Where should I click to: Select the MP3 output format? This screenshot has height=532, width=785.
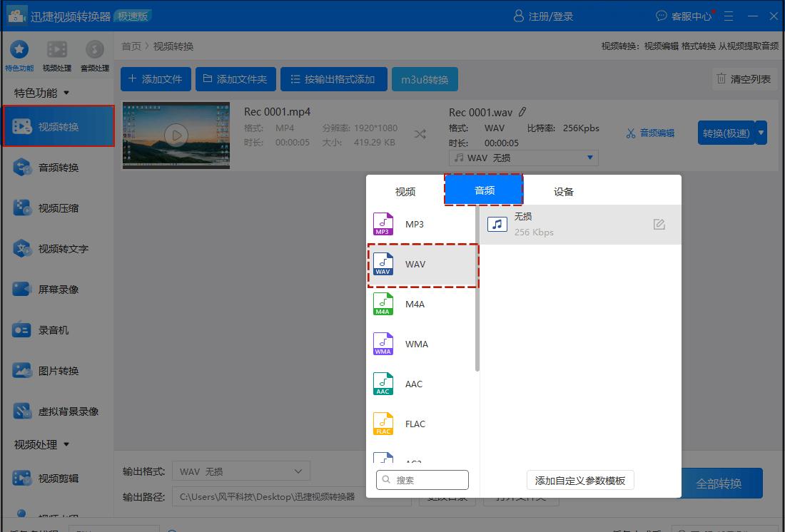click(415, 224)
